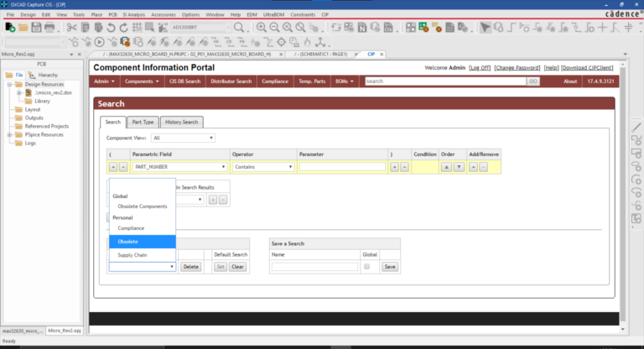Run PSpice simulation play icon
The image size is (644, 349).
pos(99,42)
